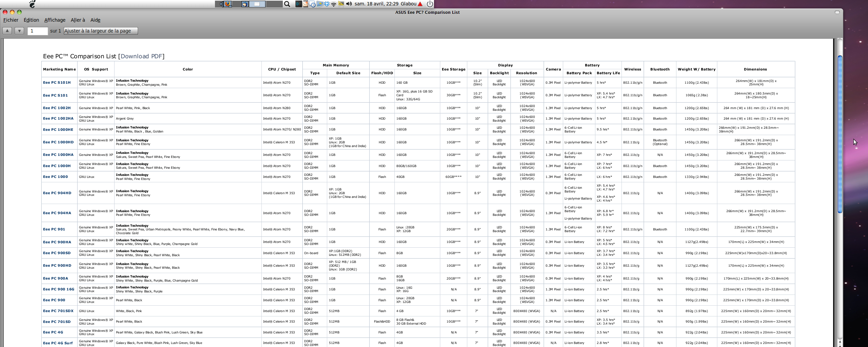This screenshot has height=347, width=868.
Task: Click the page number input field
Action: point(37,31)
